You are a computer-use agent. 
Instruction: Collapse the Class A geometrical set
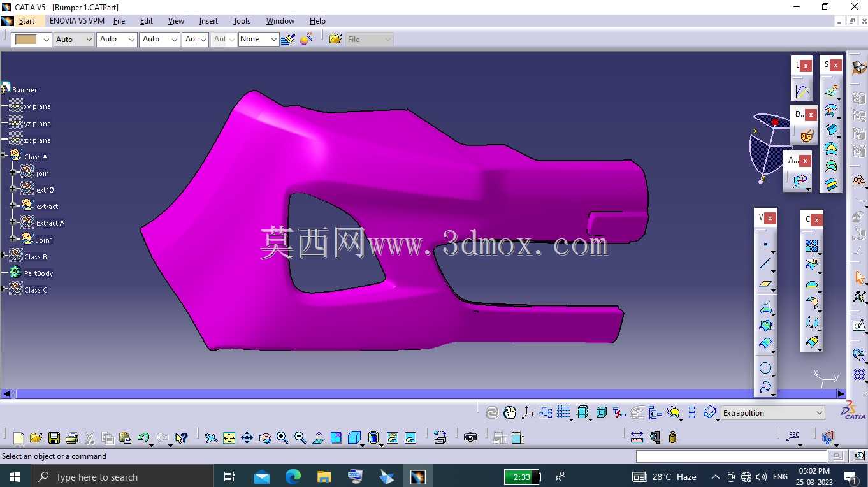4,156
